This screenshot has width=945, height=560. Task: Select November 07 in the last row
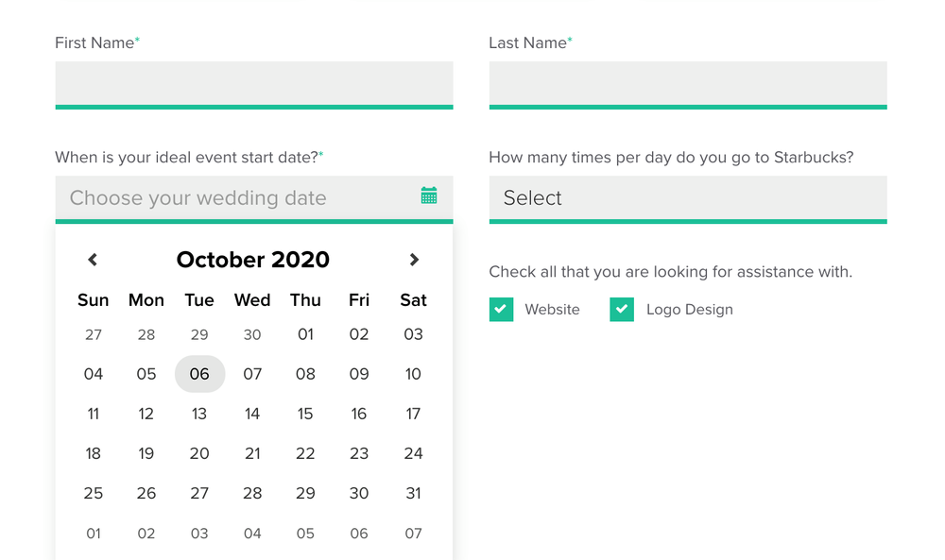413,534
